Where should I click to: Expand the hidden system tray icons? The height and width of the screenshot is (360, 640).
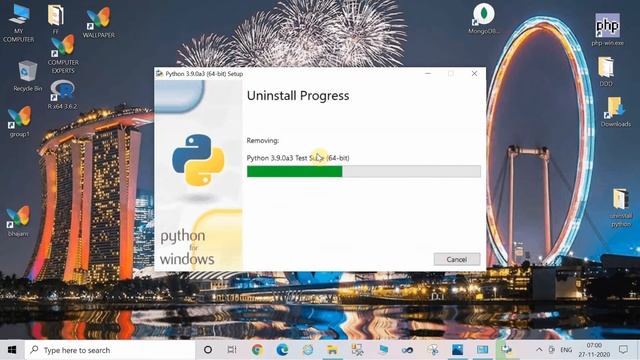(x=539, y=350)
